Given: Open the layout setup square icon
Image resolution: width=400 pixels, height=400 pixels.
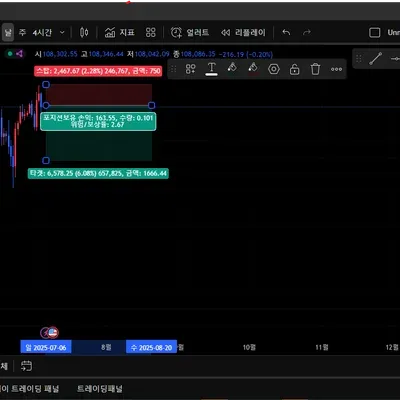Looking at the screenshot, I should pos(375,32).
